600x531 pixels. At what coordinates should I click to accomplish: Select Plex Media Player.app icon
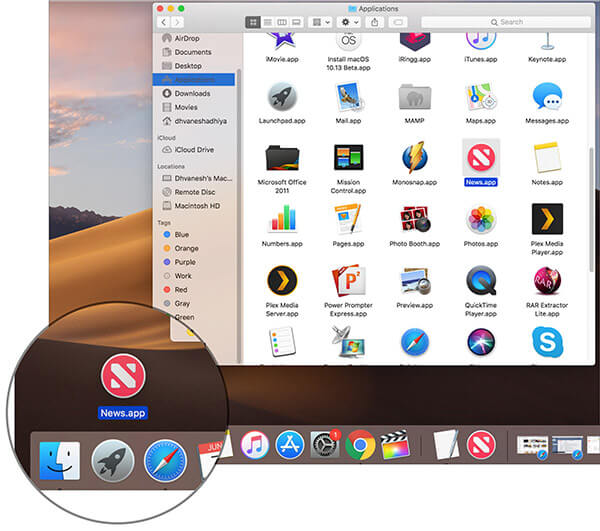click(547, 219)
